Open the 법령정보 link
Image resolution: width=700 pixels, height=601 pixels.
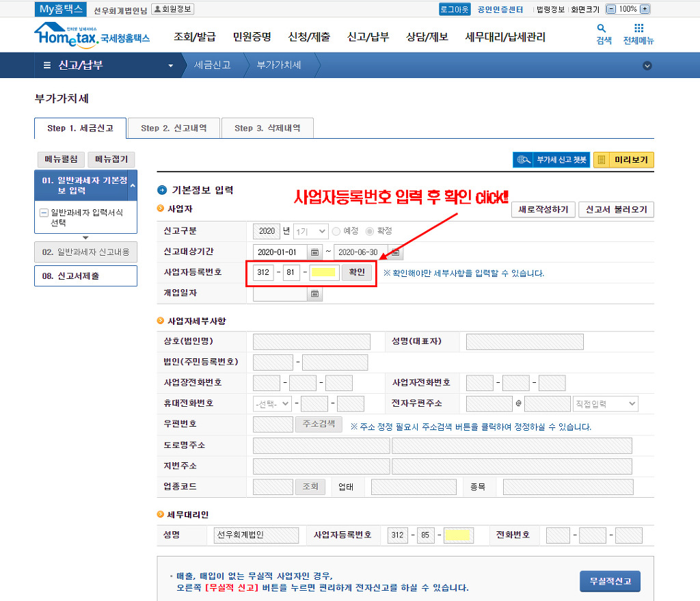(550, 10)
